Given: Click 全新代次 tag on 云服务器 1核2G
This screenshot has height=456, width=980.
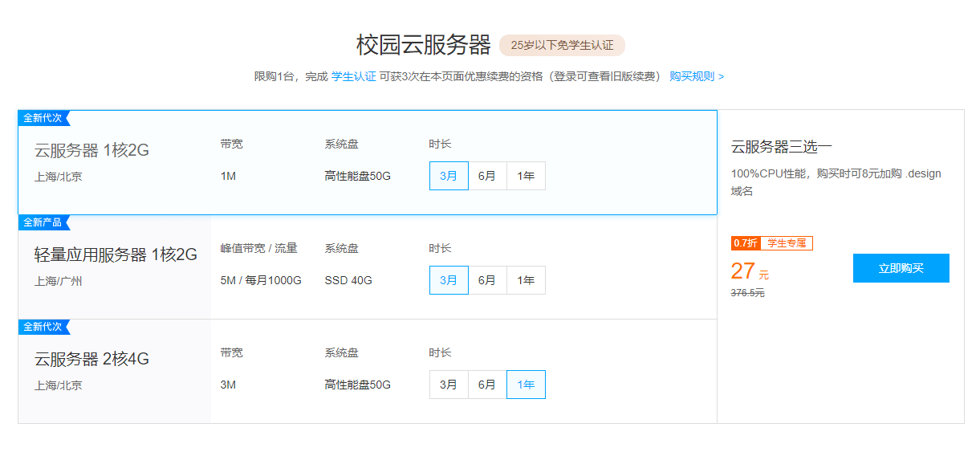Looking at the screenshot, I should pos(43,118).
